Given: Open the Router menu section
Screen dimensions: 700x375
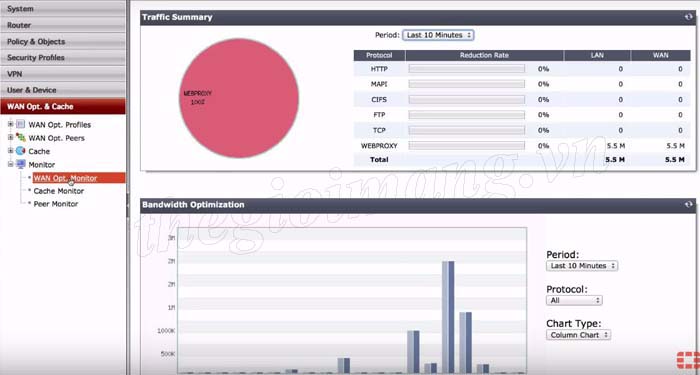Looking at the screenshot, I should 63,25.
